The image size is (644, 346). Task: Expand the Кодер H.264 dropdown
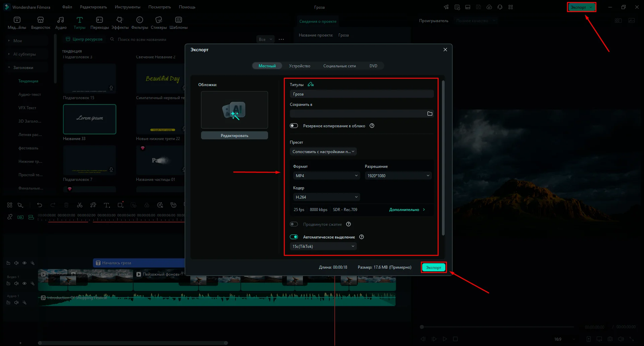pyautogui.click(x=326, y=197)
